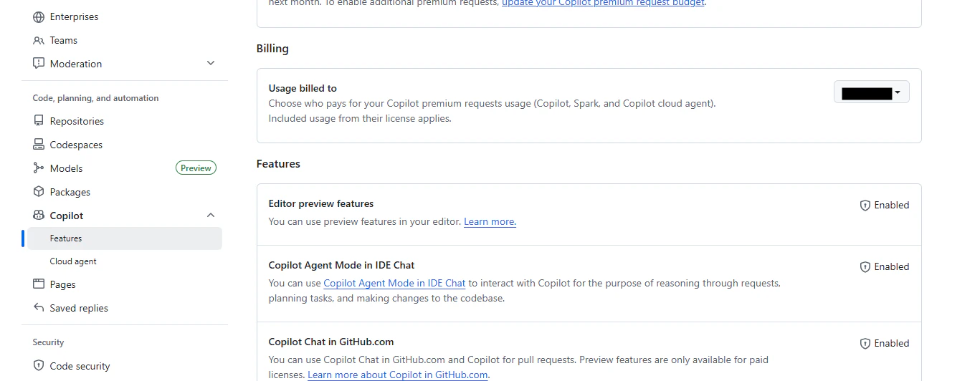
Task: Expand the Moderation section chevron
Action: tap(211, 63)
